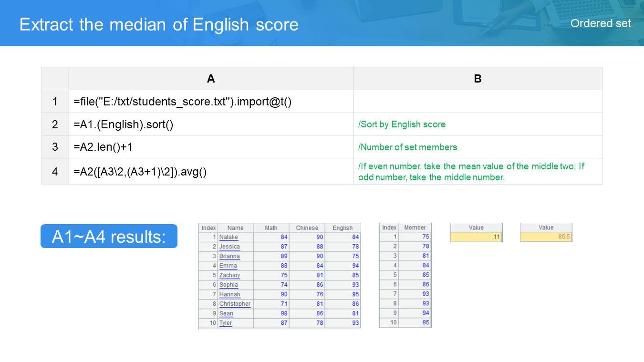Select the Math column header
644x362 pixels.
pyautogui.click(x=271, y=228)
